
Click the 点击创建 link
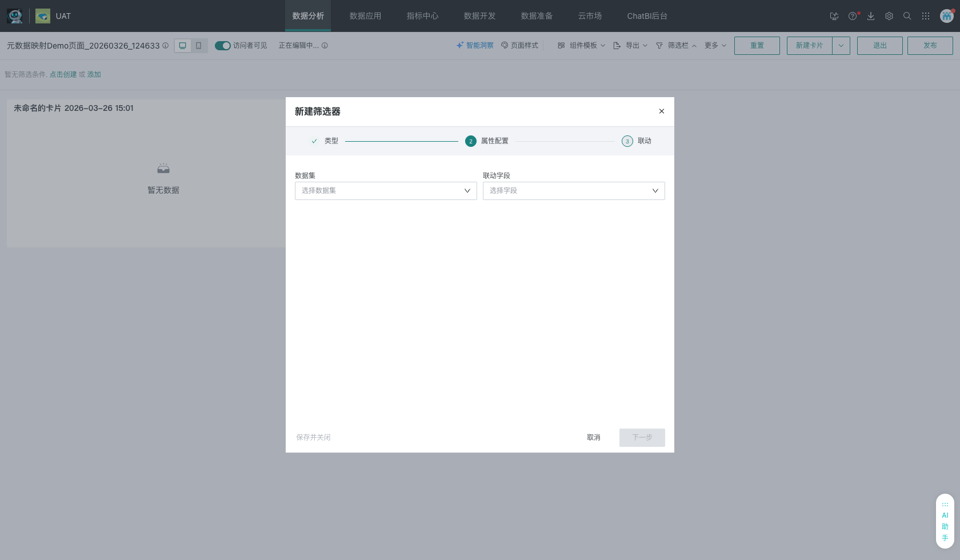point(63,75)
